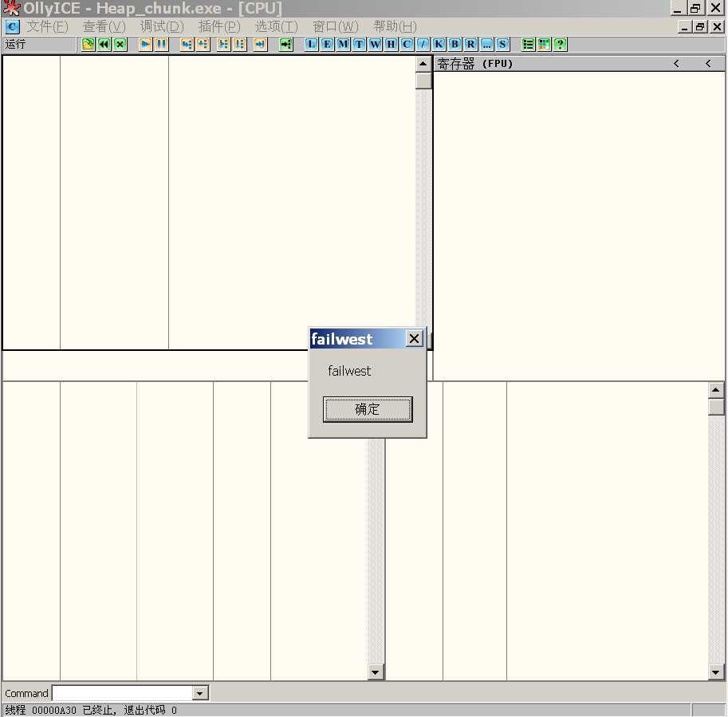This screenshot has width=728, height=717.
Task: Close the failwest message dialog
Action: tap(414, 339)
